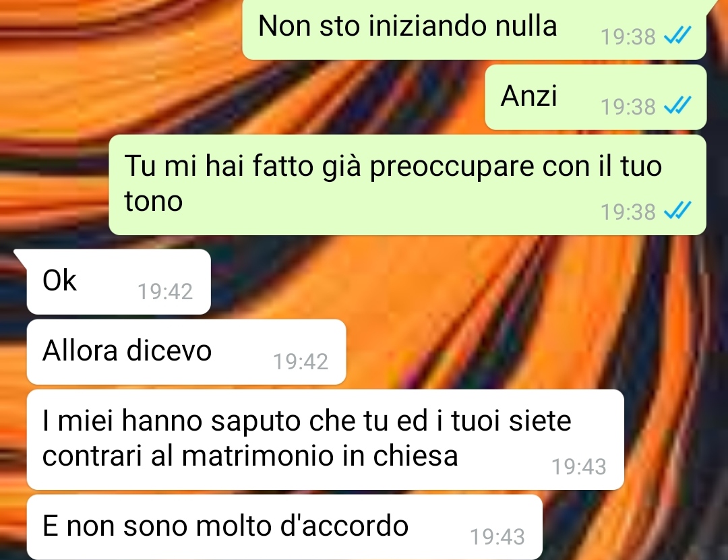The image size is (728, 560).
Task: Tap the 19:42 timestamp on the "Ok" message
Action: pyautogui.click(x=165, y=292)
